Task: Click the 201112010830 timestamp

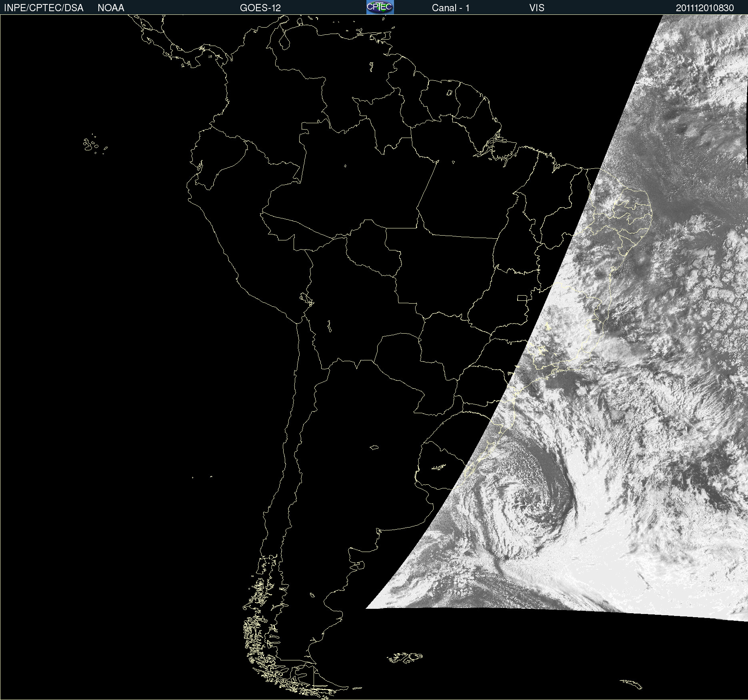Action: point(705,8)
